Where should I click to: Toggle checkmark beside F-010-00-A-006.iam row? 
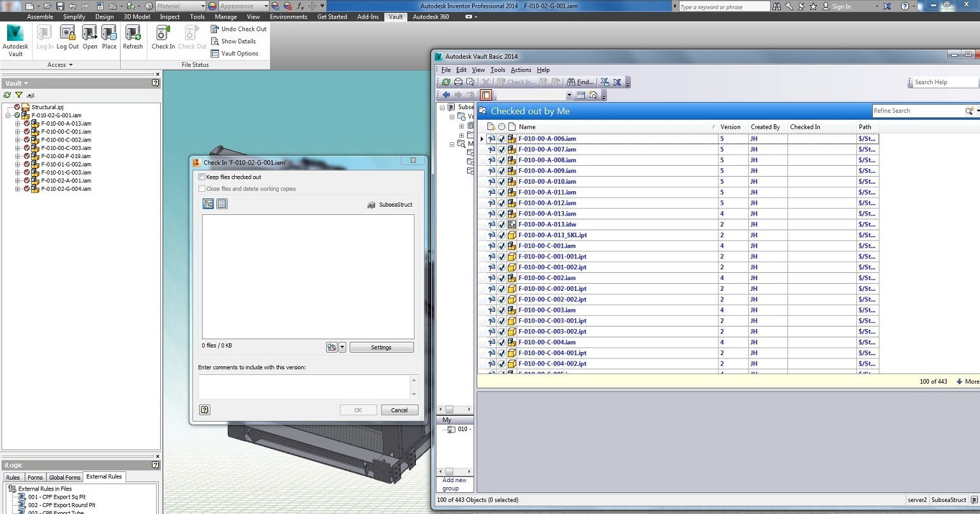pyautogui.click(x=501, y=138)
